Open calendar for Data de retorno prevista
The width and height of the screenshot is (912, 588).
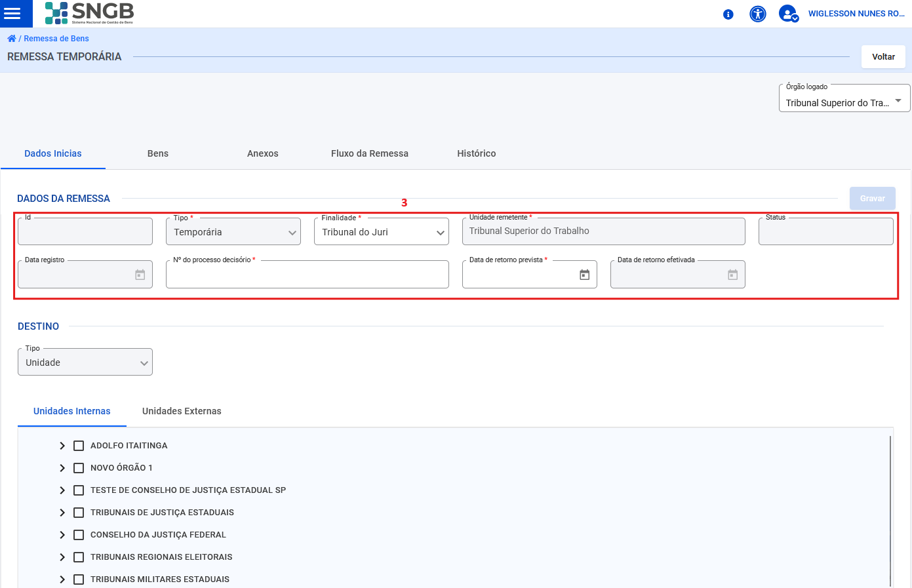click(585, 275)
